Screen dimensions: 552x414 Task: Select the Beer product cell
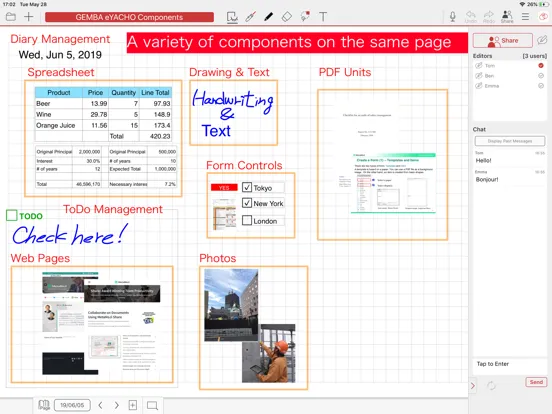coord(59,104)
